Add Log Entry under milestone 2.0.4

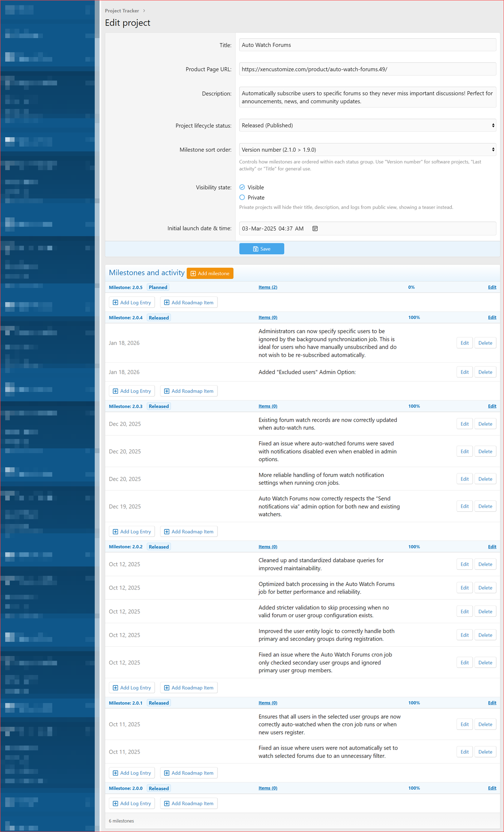[x=132, y=391]
